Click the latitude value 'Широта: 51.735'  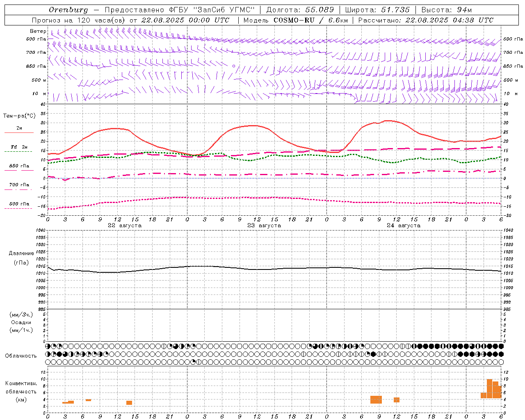[x=377, y=10]
